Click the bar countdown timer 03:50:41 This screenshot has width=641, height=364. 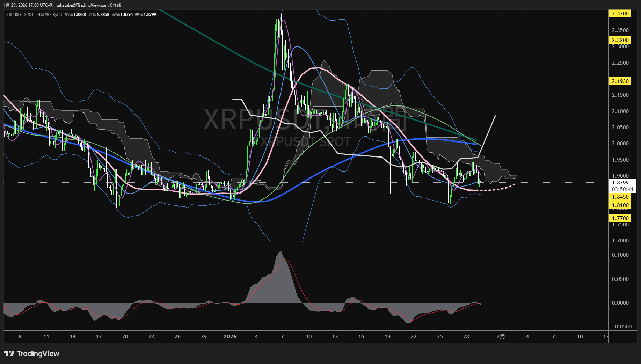[x=622, y=189]
